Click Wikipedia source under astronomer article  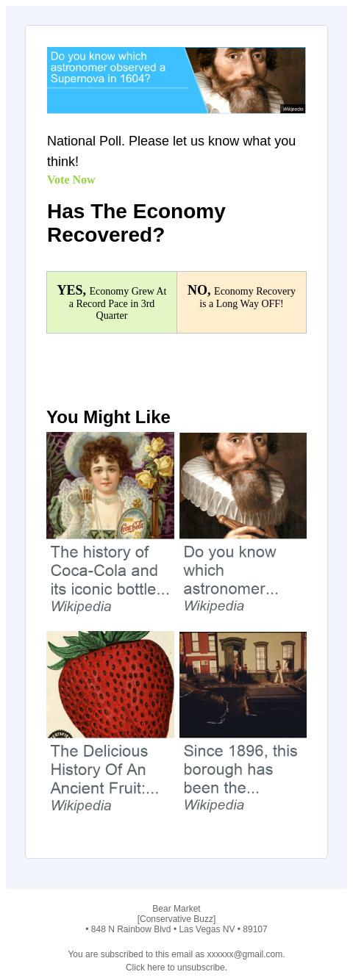tap(214, 606)
